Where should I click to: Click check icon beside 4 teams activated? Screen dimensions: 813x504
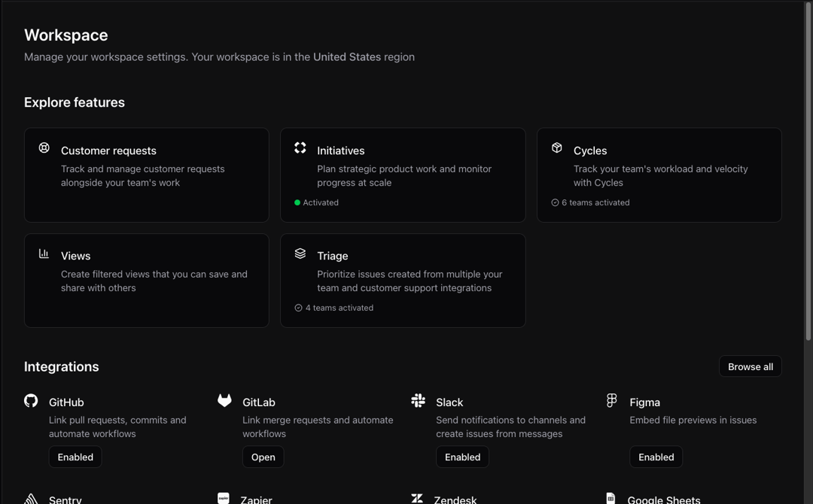click(x=298, y=308)
